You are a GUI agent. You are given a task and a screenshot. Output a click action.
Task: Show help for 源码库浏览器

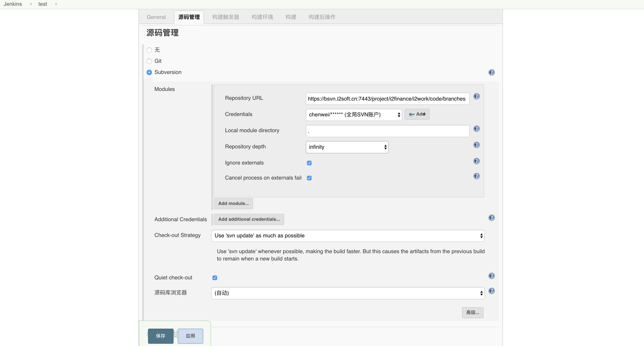point(491,291)
